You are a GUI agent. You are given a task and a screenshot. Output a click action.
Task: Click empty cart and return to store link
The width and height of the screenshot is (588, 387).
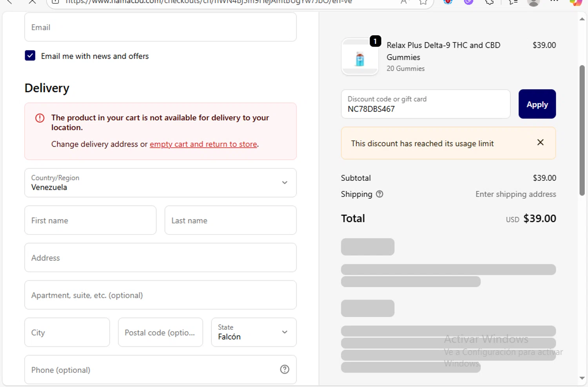coord(203,144)
